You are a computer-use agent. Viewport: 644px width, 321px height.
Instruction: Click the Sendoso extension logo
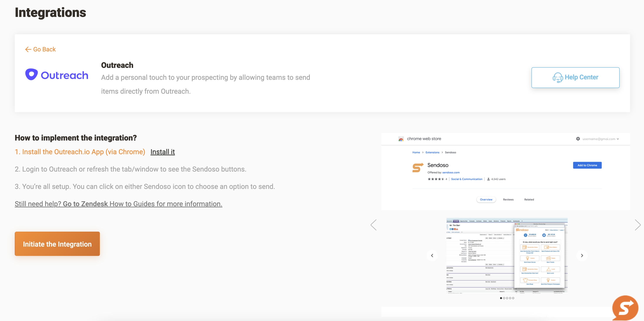[x=418, y=167]
